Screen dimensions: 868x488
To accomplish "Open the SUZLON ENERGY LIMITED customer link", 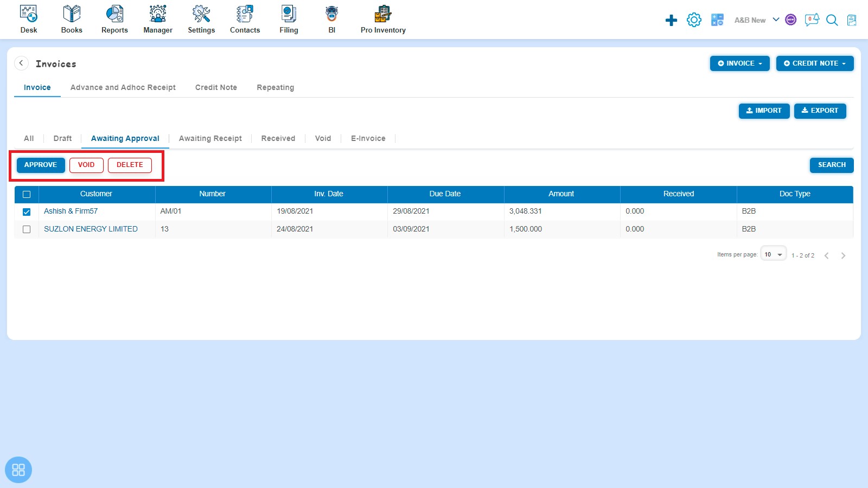I will tap(91, 229).
